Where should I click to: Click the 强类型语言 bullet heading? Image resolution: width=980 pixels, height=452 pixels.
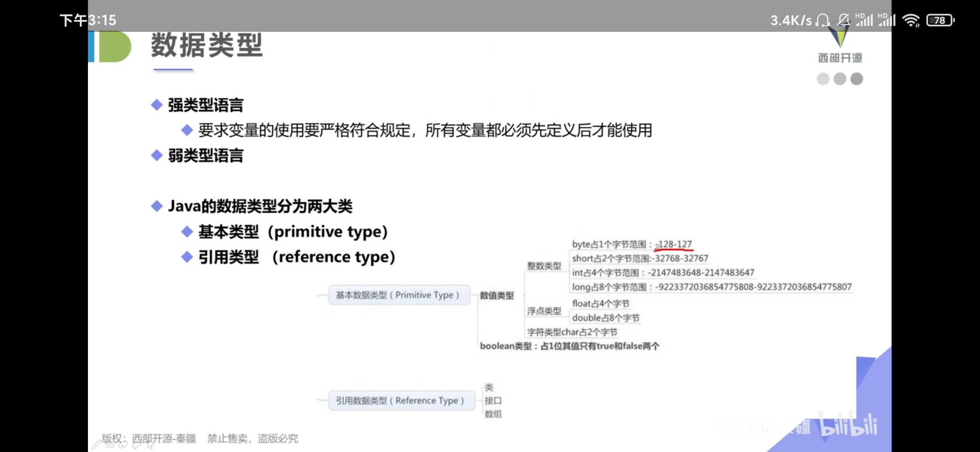point(205,105)
